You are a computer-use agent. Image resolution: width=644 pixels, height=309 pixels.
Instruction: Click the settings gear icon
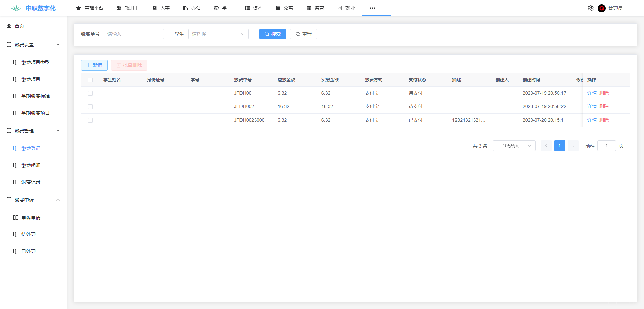click(x=590, y=8)
